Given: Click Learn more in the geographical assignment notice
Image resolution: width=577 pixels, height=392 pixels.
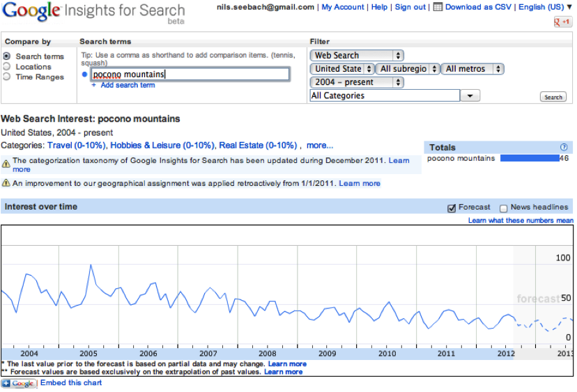Looking at the screenshot, I should coord(359,183).
